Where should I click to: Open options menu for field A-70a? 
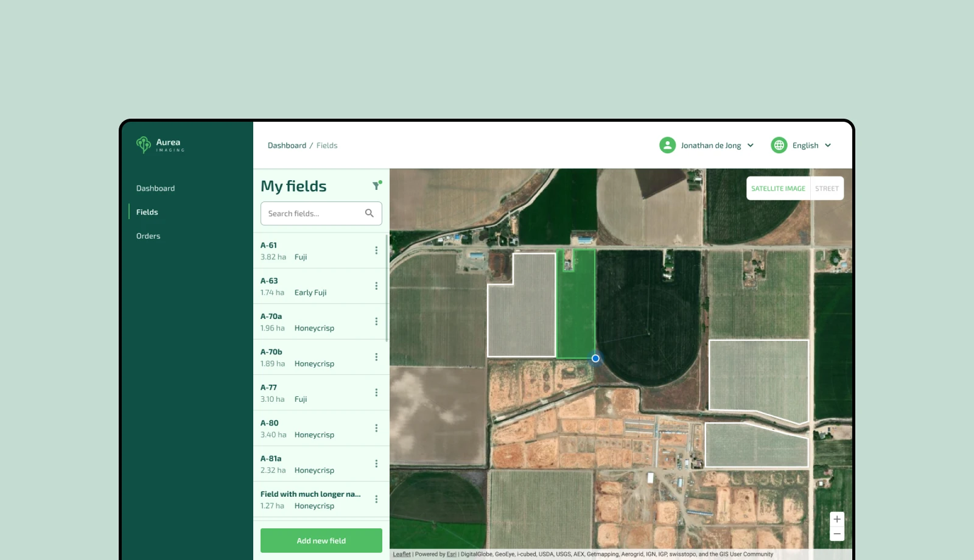click(x=376, y=321)
